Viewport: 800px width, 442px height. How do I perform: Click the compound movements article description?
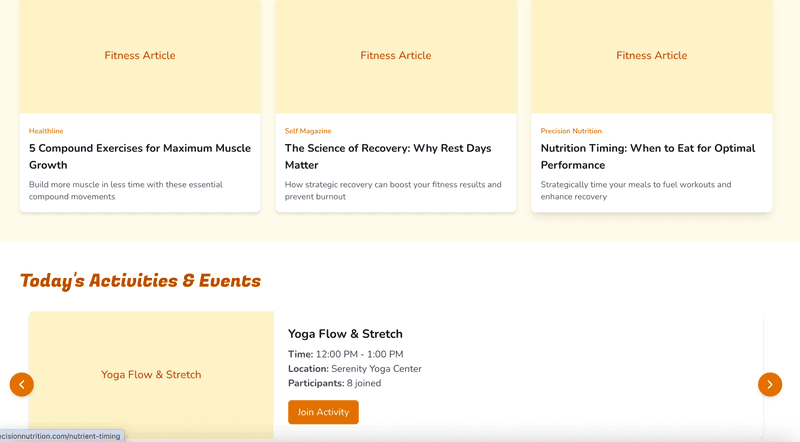126,190
